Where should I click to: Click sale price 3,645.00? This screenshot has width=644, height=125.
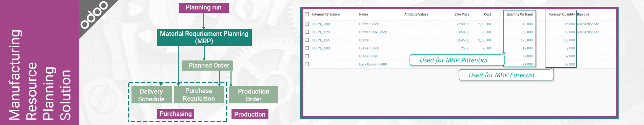pyautogui.click(x=463, y=40)
